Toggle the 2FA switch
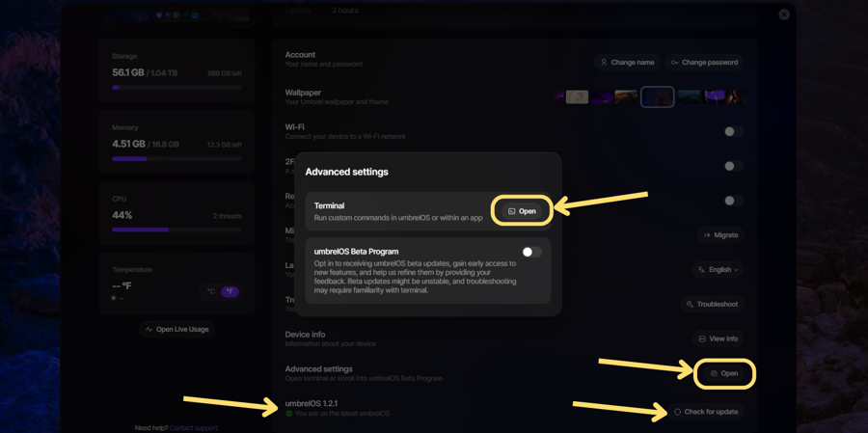 pos(733,166)
